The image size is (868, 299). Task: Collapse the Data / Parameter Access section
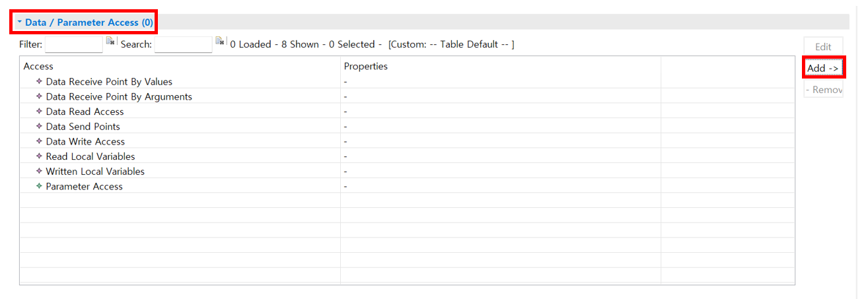(20, 22)
